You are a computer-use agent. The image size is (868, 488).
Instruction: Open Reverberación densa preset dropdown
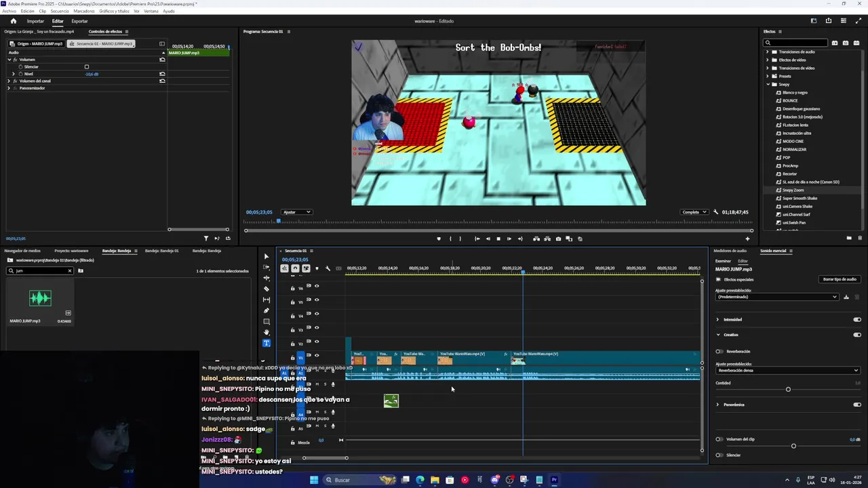[x=788, y=370]
